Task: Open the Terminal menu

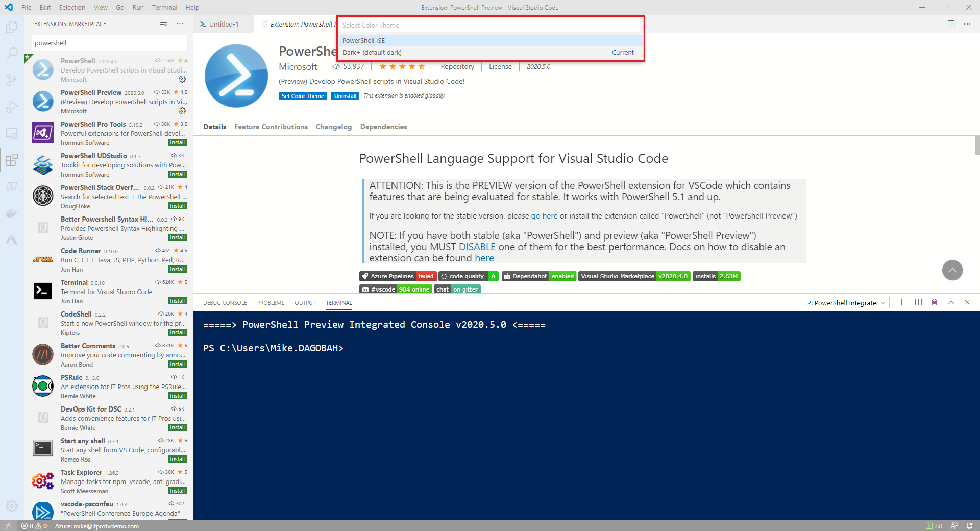Action: (x=164, y=7)
